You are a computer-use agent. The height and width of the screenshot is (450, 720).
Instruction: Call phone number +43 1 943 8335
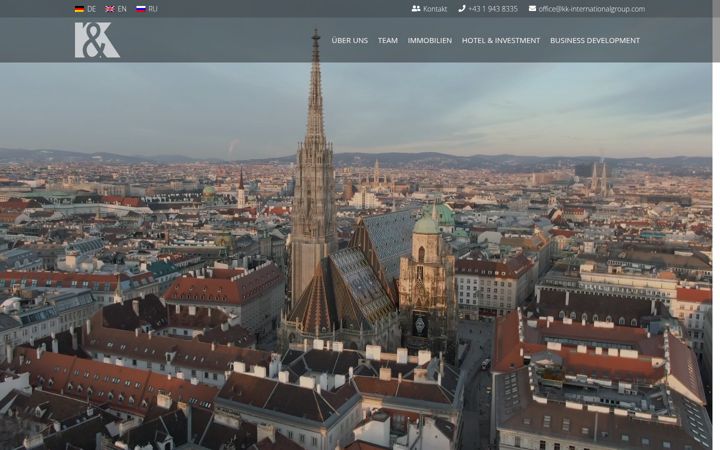493,9
